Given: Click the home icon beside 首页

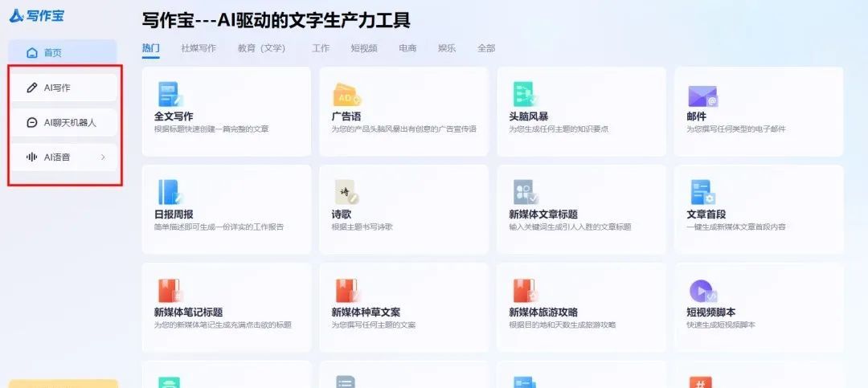Looking at the screenshot, I should click(32, 52).
